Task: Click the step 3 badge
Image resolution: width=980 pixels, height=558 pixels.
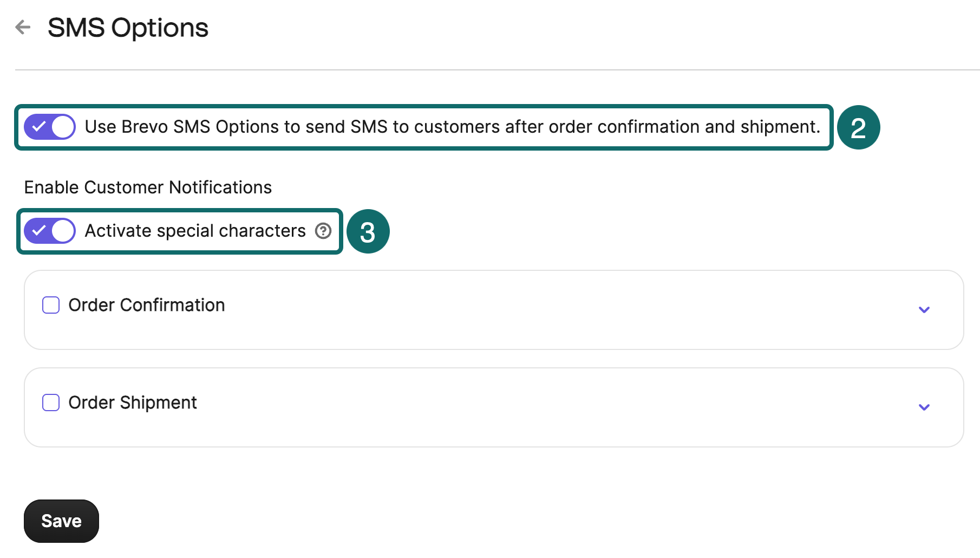Action: click(368, 231)
